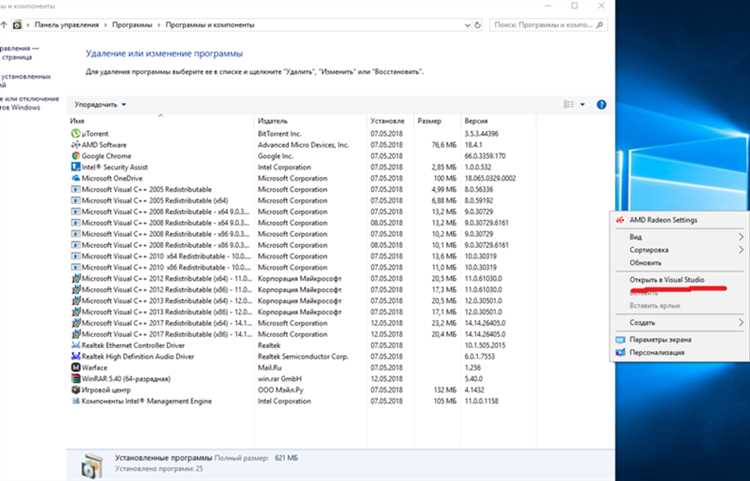This screenshot has height=481, width=750.
Task: Expand the Вид submenu in context menu
Action: coord(740,237)
